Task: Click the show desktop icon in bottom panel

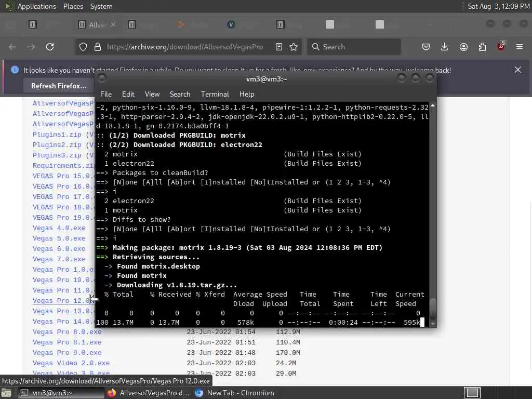Action: pyautogui.click(x=6, y=393)
